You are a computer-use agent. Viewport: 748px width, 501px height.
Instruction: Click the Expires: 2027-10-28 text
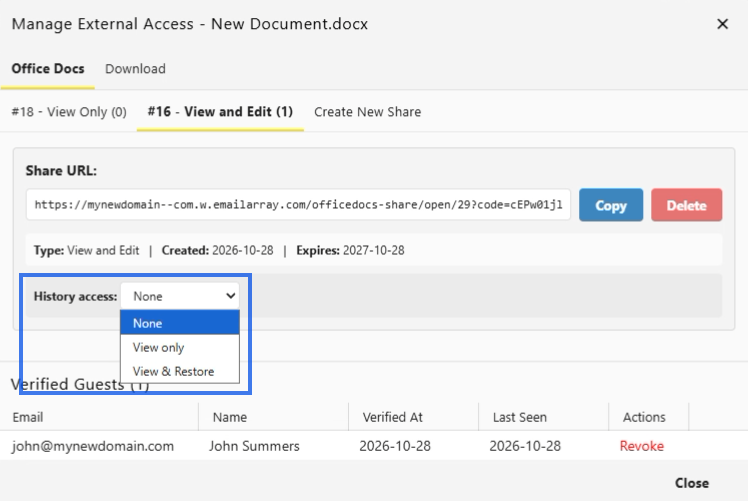click(350, 250)
